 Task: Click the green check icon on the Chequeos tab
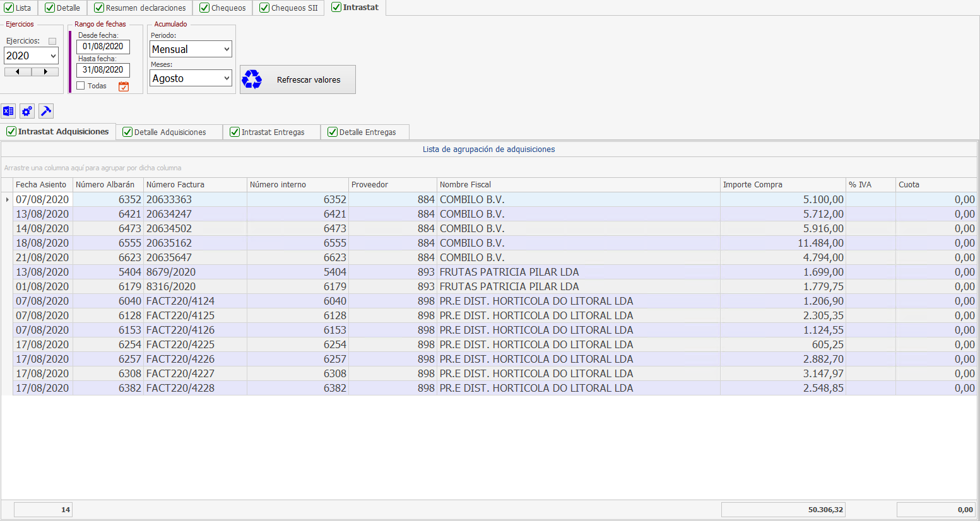tap(204, 8)
